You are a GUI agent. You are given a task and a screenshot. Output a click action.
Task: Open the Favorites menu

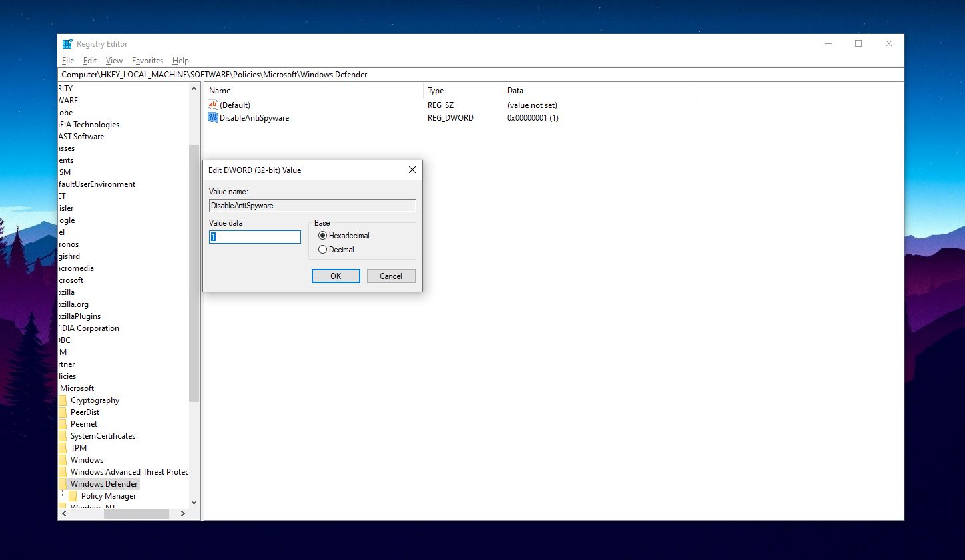(x=147, y=61)
